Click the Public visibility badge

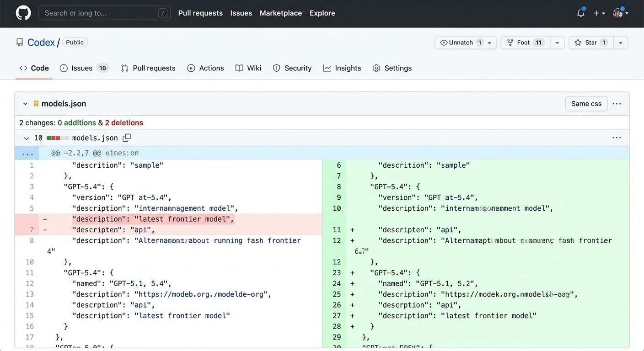click(x=75, y=43)
